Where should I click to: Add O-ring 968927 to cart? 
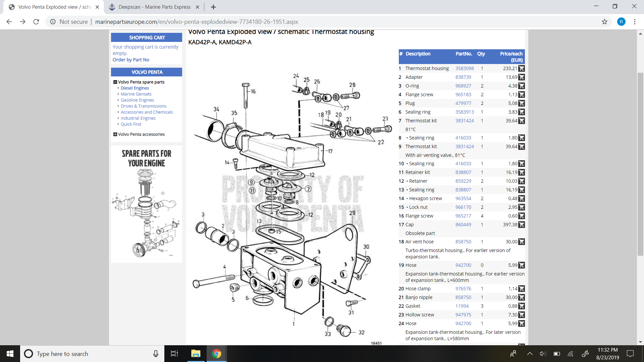(522, 86)
